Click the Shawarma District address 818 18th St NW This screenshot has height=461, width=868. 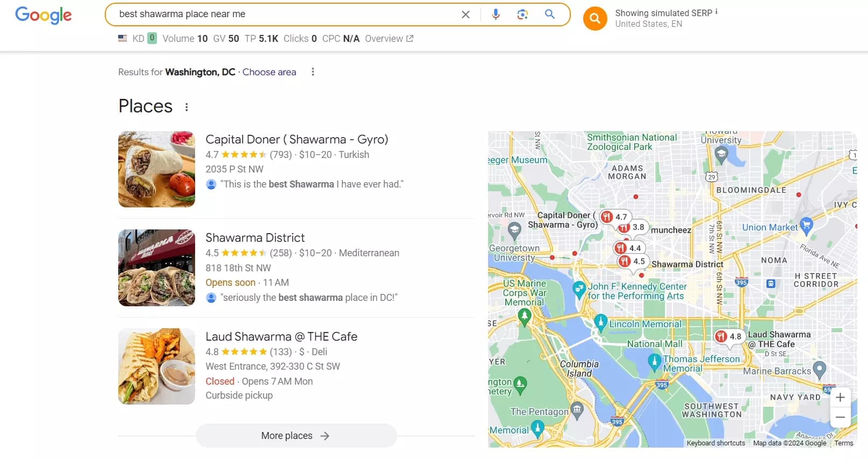[x=238, y=268]
